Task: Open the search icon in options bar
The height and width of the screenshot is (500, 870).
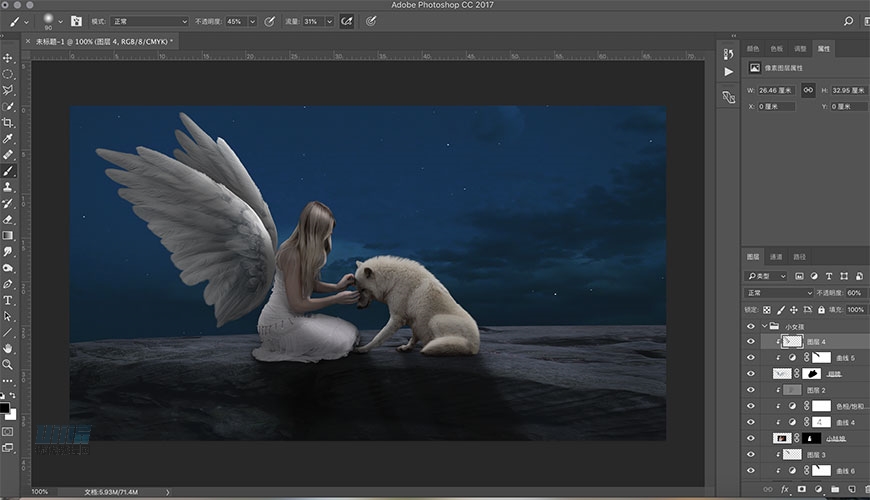Action: 848,21
